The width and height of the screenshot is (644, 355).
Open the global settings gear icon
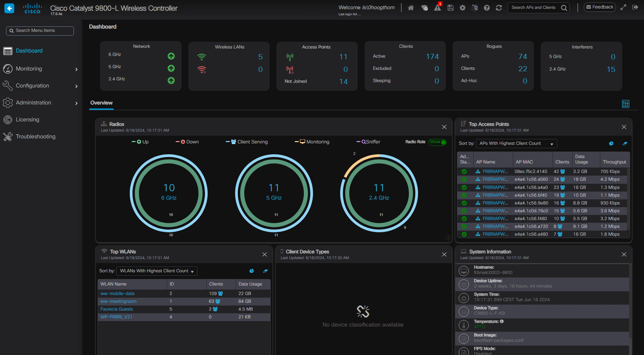click(x=462, y=7)
